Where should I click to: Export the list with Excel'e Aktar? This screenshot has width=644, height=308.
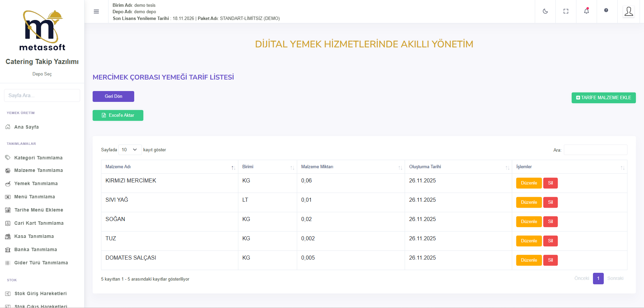[118, 115]
